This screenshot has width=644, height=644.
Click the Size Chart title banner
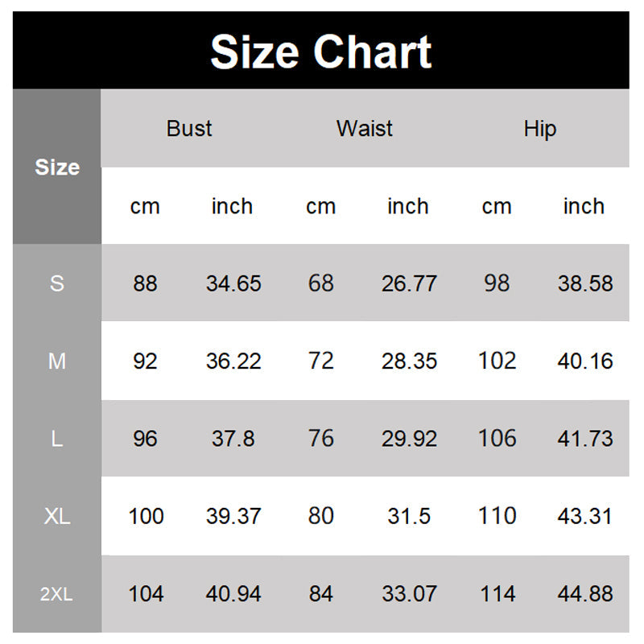point(321,52)
